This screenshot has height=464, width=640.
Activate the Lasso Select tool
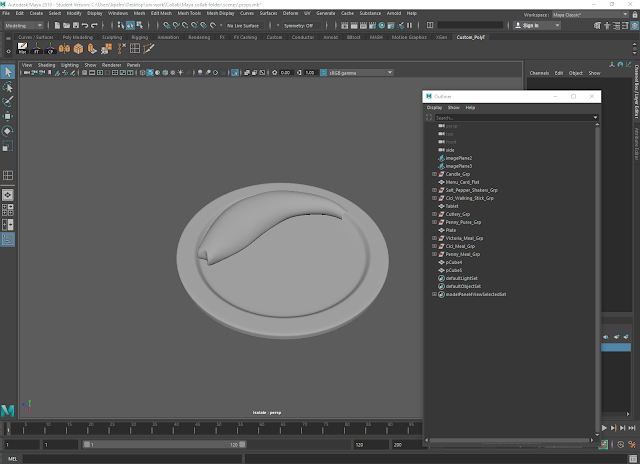tap(8, 87)
